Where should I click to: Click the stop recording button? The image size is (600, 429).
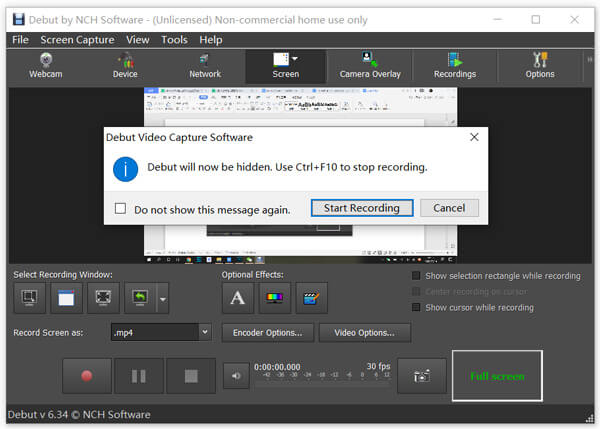click(191, 376)
